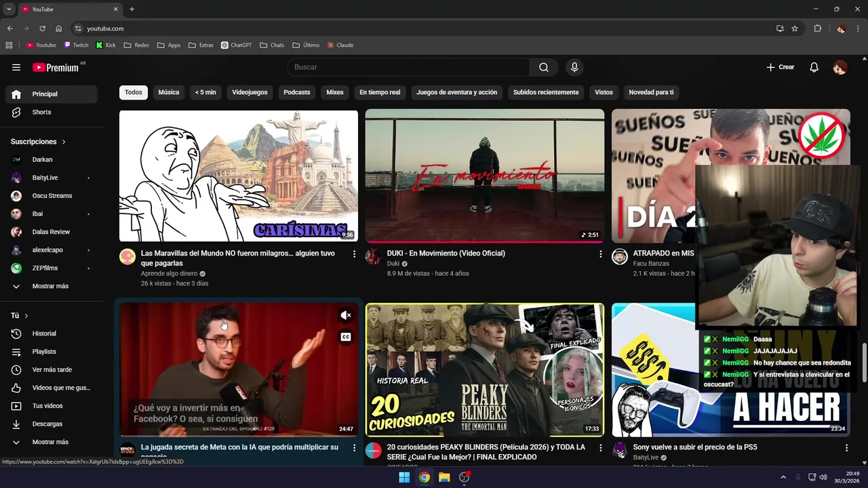Open Sony vuelve a subir title link
Image resolution: width=868 pixels, height=488 pixels.
695,447
